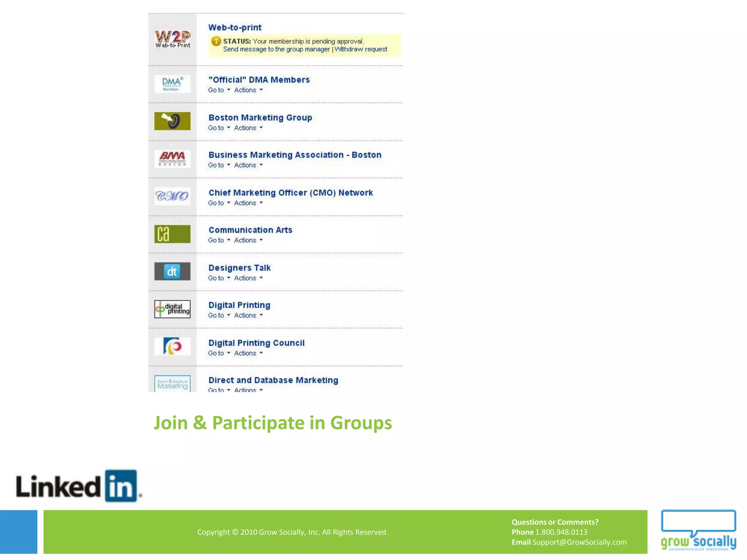Viewport: 747px width, 560px height.
Task: Click the BMA Boston group logo
Action: (x=172, y=159)
